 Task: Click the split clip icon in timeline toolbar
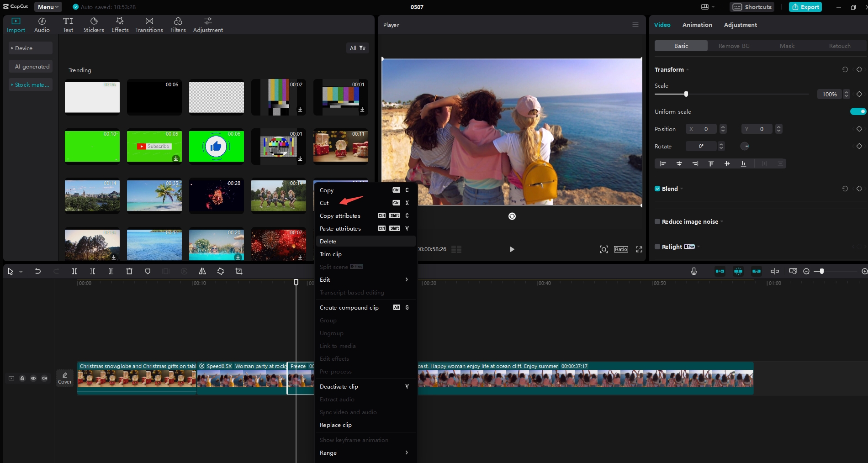(x=74, y=271)
